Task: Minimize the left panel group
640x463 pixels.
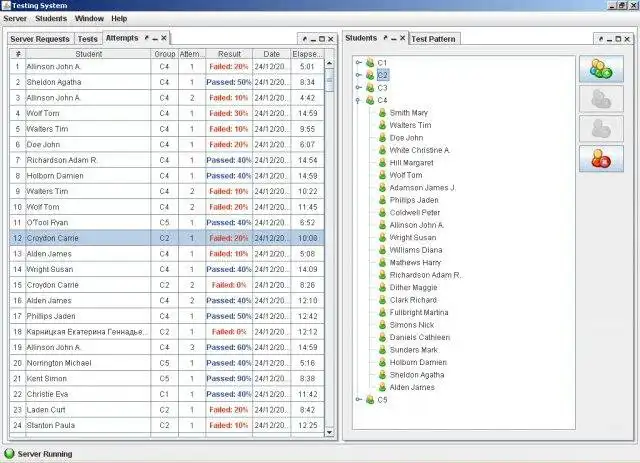Action: point(313,39)
